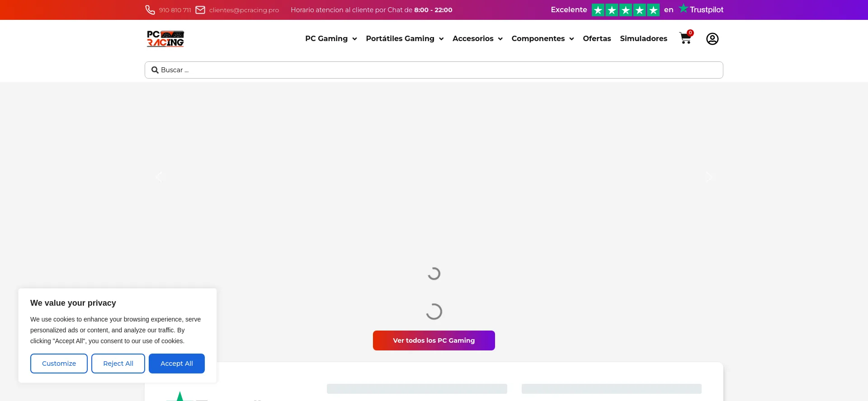Image resolution: width=868 pixels, height=401 pixels.
Task: Expand the Accesorios dropdown arrow
Action: coord(500,39)
